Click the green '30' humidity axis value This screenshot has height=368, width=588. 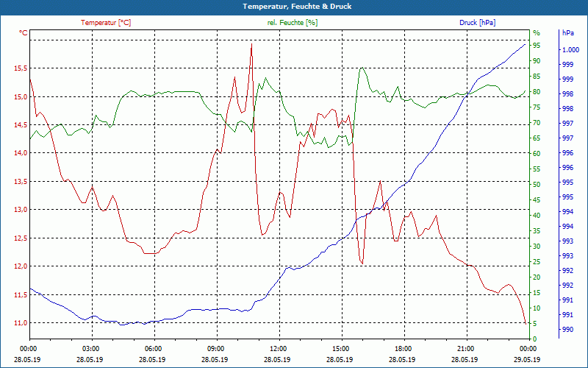[x=537, y=247]
